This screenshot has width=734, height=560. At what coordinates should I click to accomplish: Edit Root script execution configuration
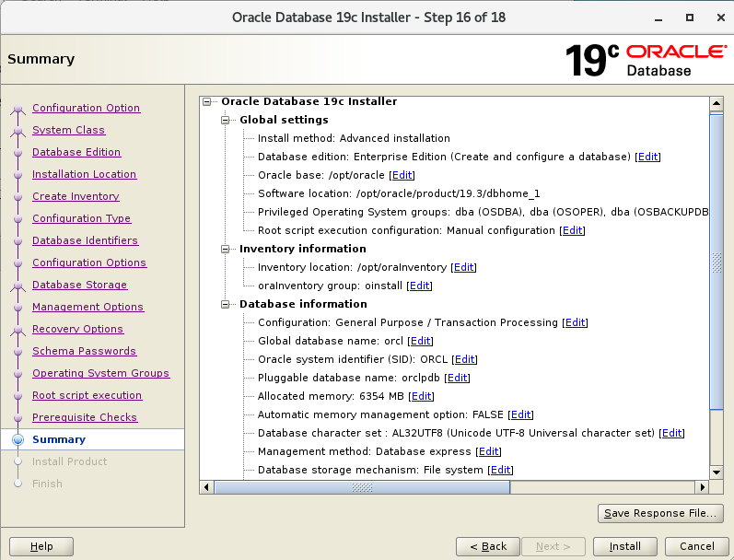(x=573, y=230)
